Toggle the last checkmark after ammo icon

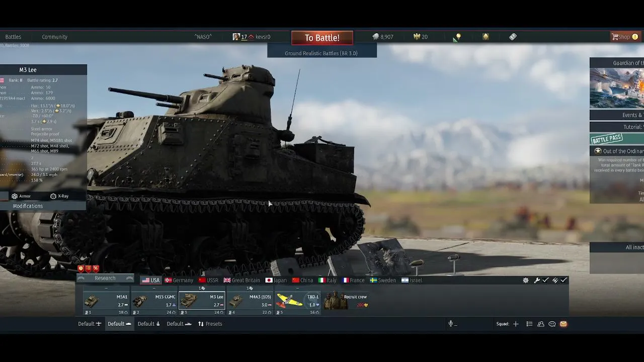click(x=564, y=280)
